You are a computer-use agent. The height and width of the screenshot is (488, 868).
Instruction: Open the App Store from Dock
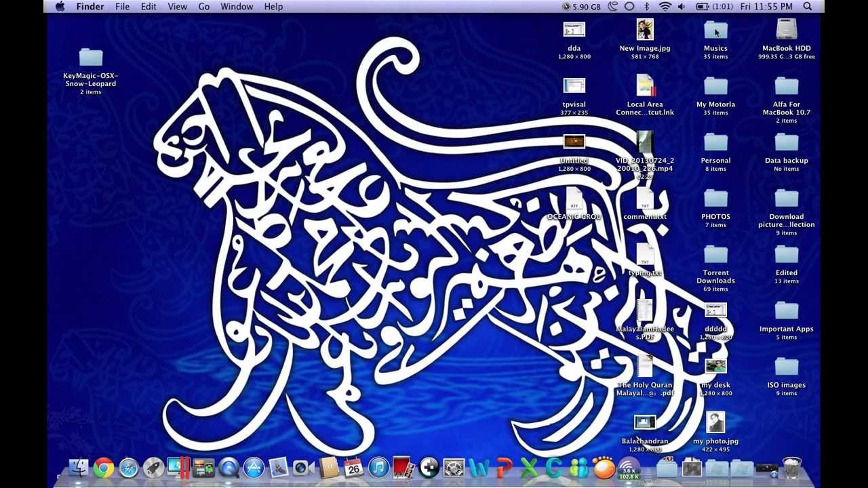pos(254,467)
